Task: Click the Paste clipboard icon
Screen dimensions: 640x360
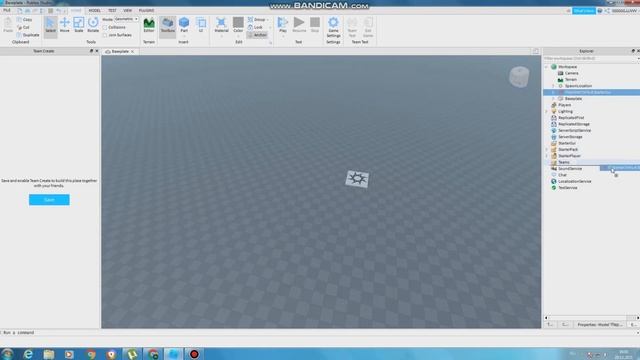Action: pyautogui.click(x=8, y=25)
